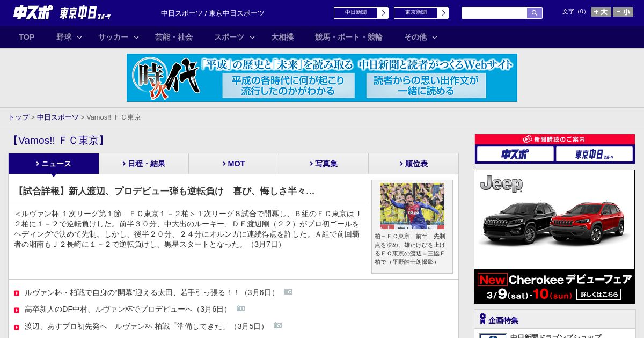Open 競馬・ボート・競輪 section
This screenshot has width=644, height=338.
pyautogui.click(x=349, y=37)
